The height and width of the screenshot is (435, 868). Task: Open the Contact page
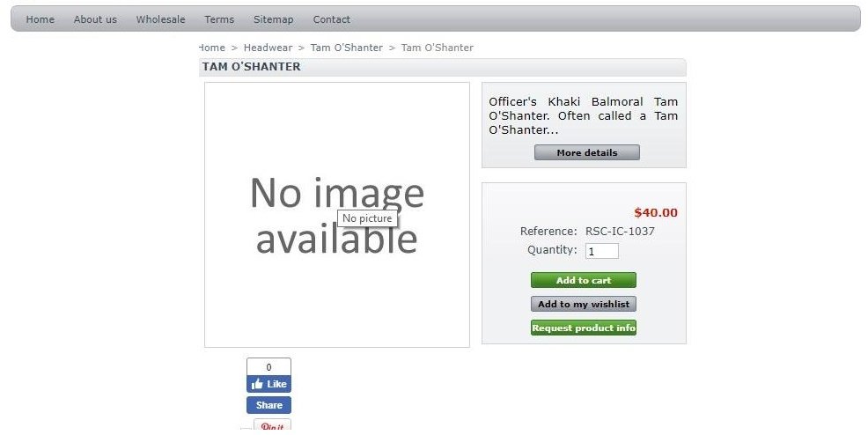pyautogui.click(x=332, y=19)
